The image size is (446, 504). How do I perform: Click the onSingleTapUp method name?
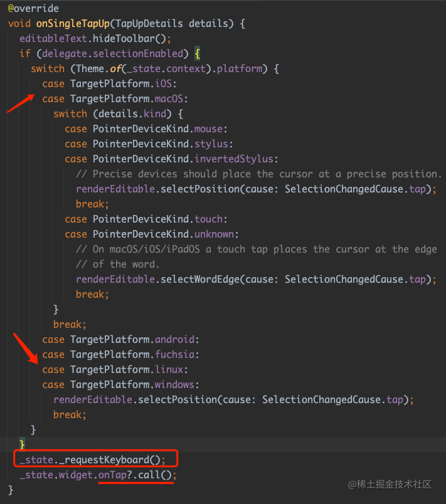[73, 23]
